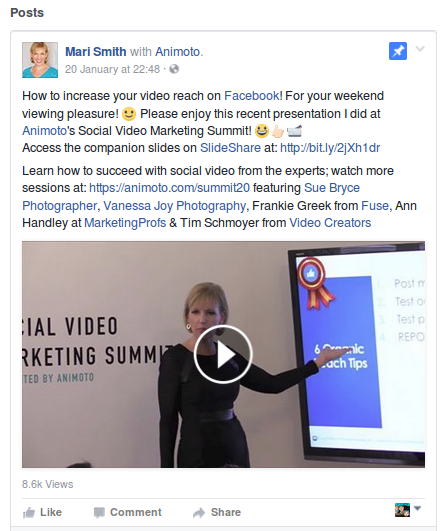Open the SlideShare page link
Image resolution: width=446 pixels, height=531 pixels.
coord(230,148)
